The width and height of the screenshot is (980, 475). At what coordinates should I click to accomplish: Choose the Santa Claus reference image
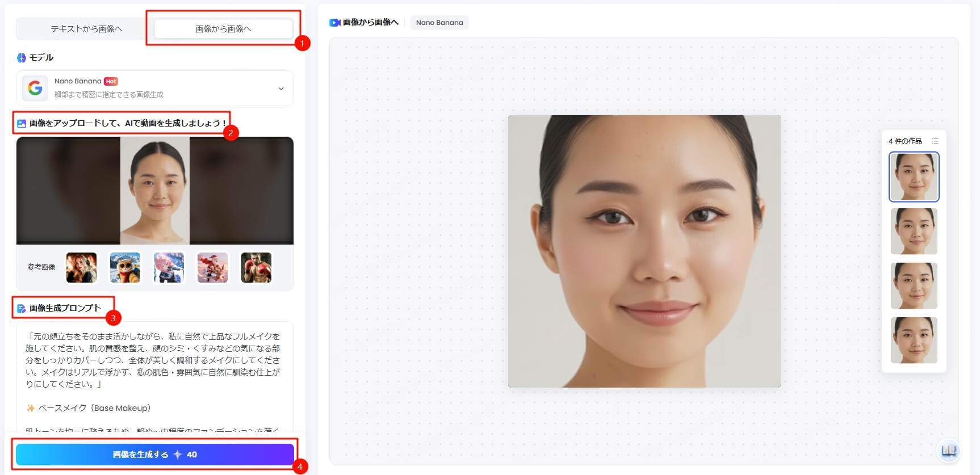click(212, 267)
